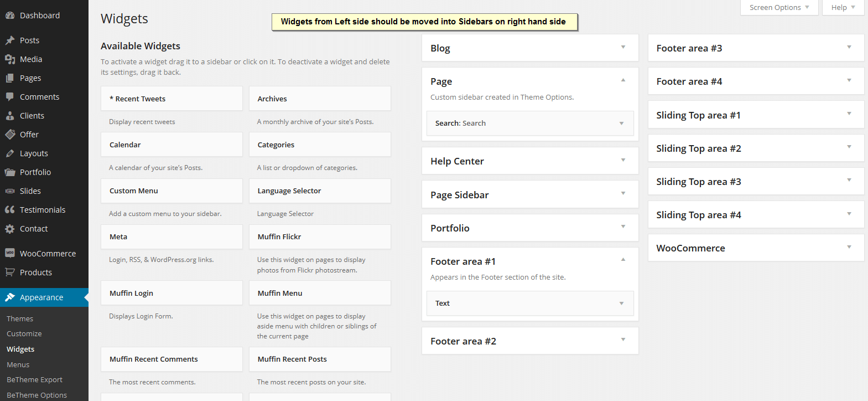Collapse the Page sidebar area

[x=623, y=81]
